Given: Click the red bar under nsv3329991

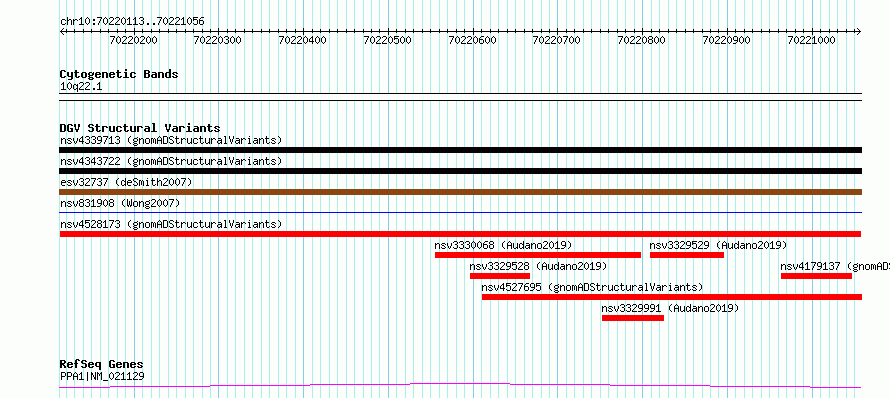Looking at the screenshot, I should coord(633,318).
